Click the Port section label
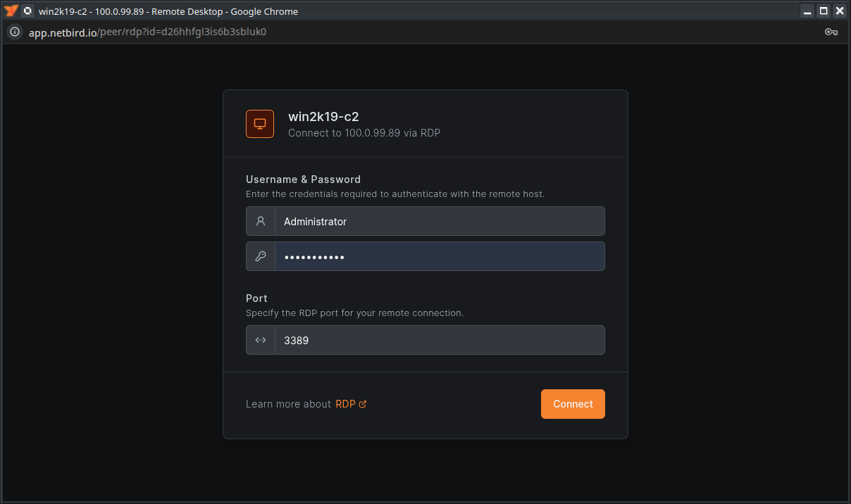851x504 pixels. [x=256, y=298]
